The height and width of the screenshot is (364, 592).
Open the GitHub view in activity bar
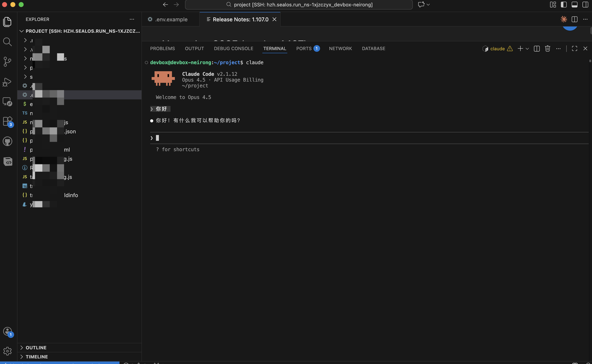pos(7,141)
